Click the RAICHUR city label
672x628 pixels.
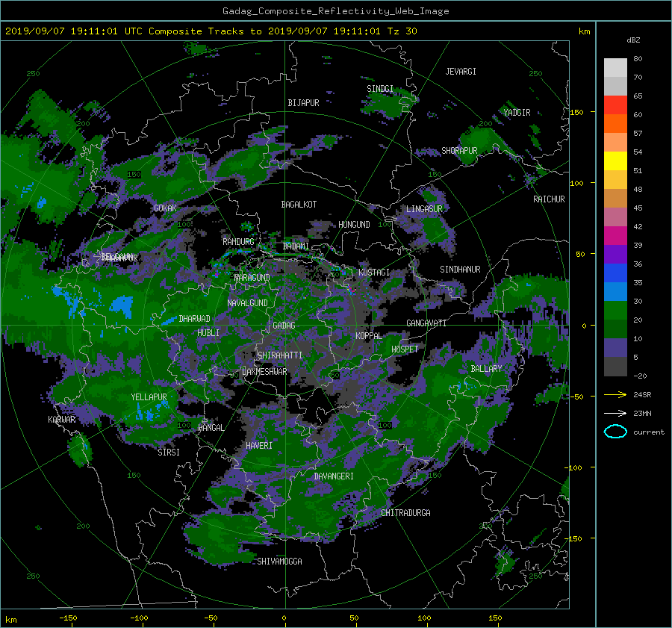(x=549, y=199)
